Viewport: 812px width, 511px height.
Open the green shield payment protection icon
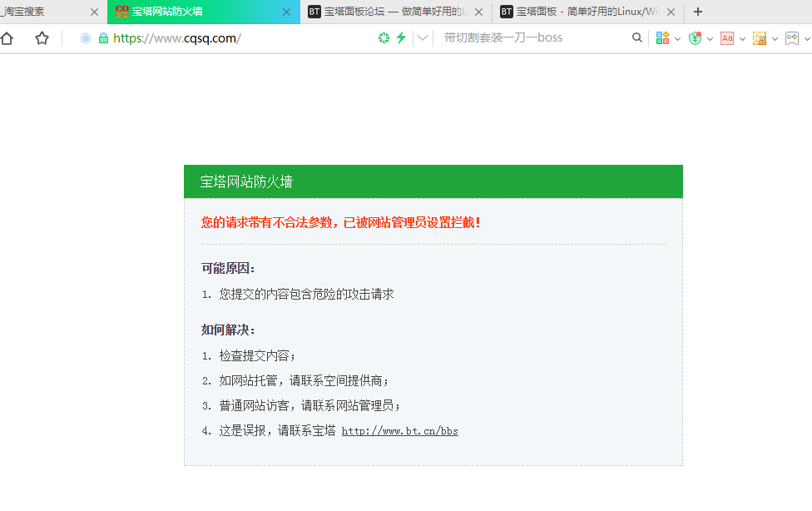695,37
